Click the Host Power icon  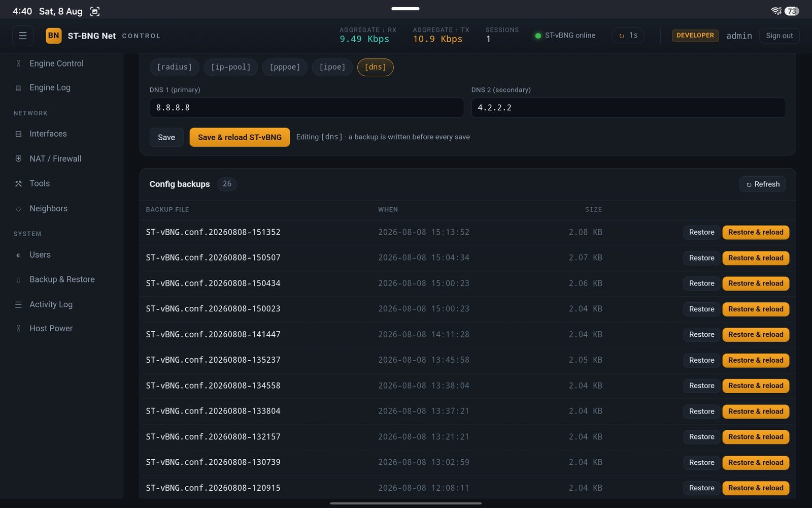[x=18, y=329]
